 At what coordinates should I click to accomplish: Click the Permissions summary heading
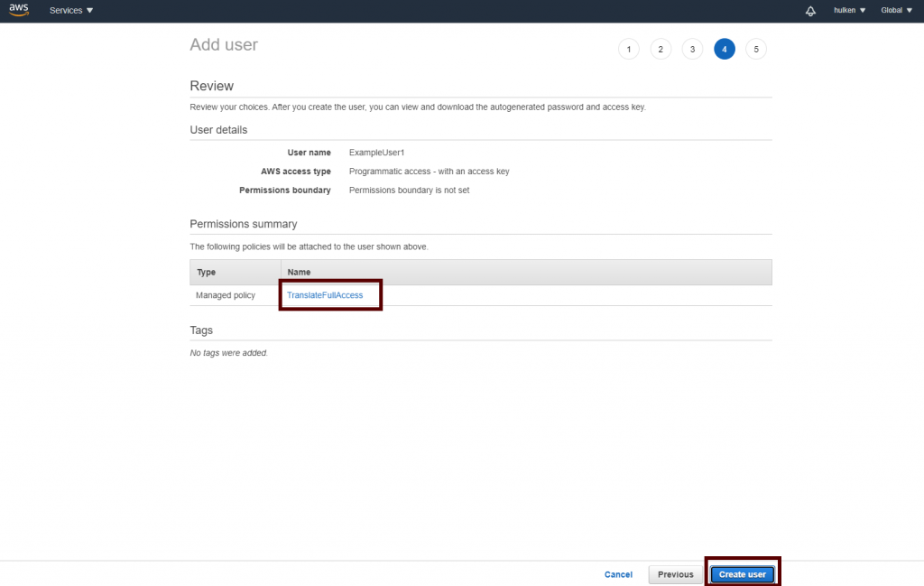pyautogui.click(x=243, y=224)
